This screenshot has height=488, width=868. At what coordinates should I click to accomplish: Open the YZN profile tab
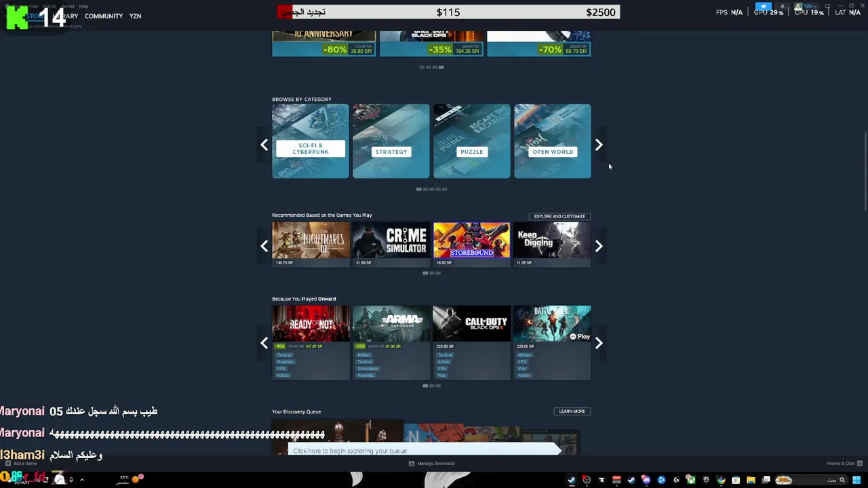point(136,16)
